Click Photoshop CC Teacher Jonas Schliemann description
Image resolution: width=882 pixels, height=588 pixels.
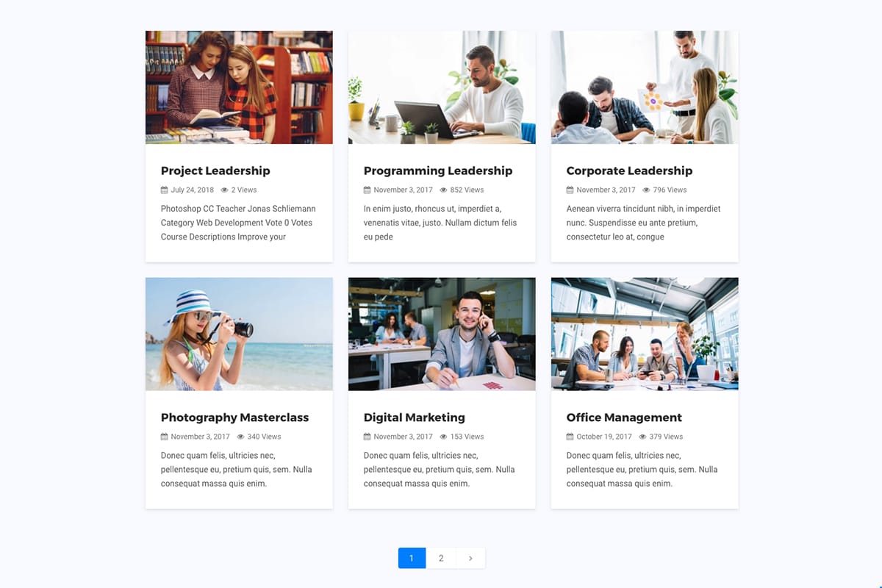[238, 223]
